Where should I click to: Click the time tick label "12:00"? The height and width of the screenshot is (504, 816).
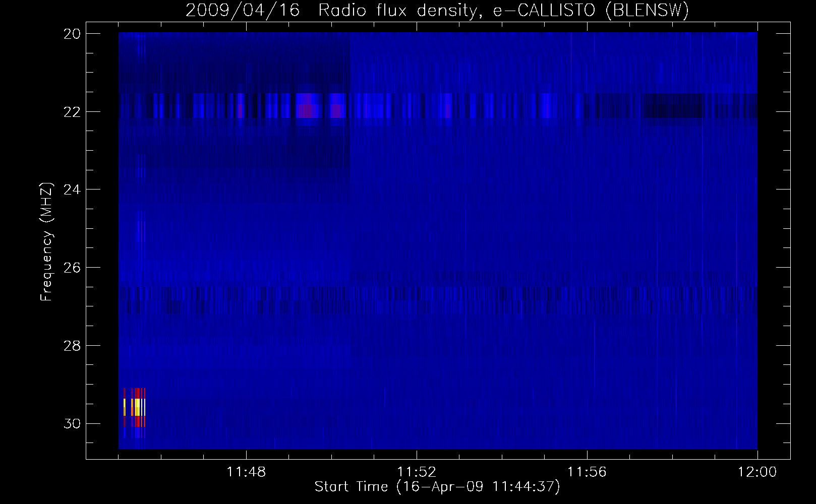[757, 472]
